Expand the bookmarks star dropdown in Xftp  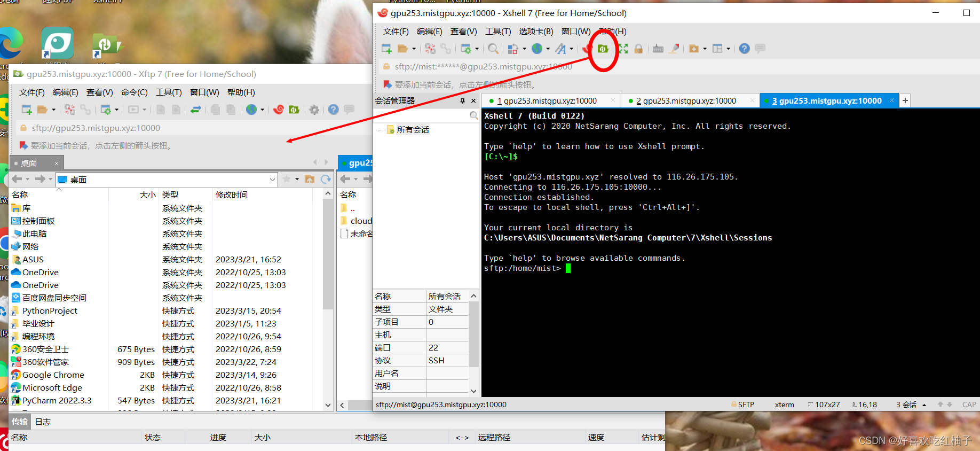(297, 179)
